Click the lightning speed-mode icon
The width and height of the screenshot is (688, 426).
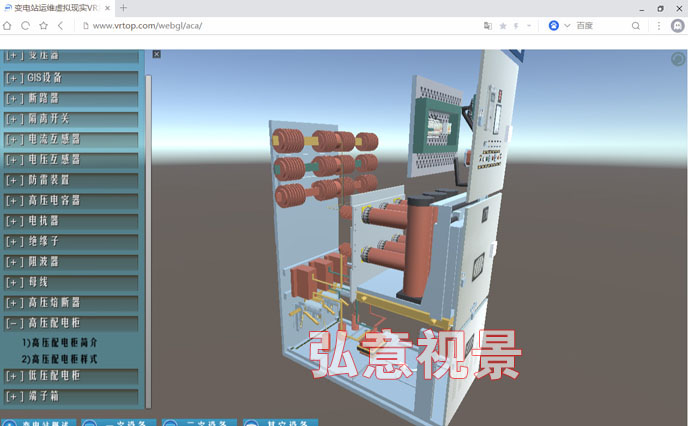point(516,26)
